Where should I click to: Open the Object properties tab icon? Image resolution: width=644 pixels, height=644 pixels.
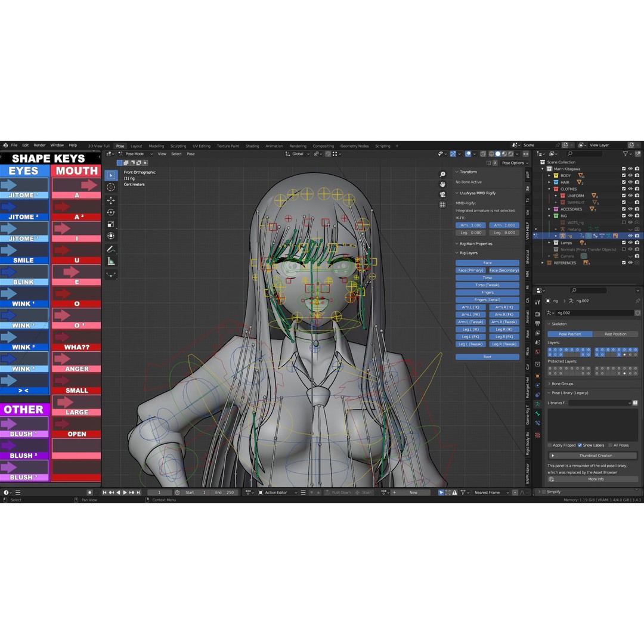coord(538,376)
